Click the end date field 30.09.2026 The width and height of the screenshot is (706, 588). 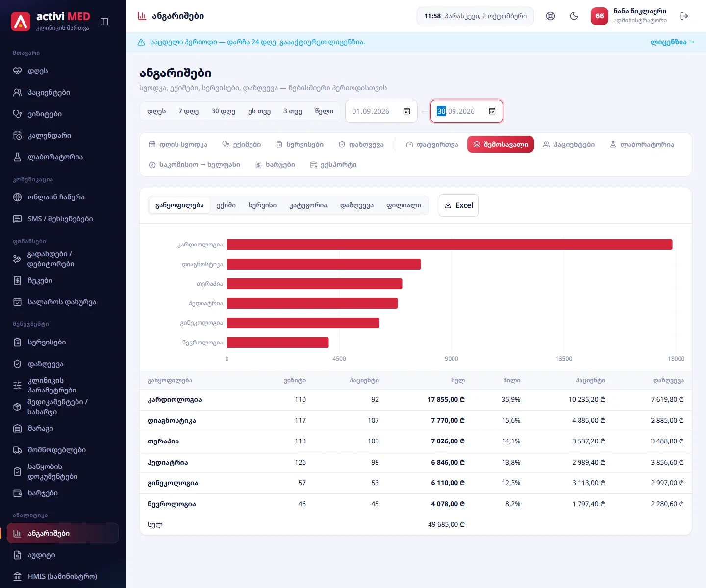click(x=467, y=111)
